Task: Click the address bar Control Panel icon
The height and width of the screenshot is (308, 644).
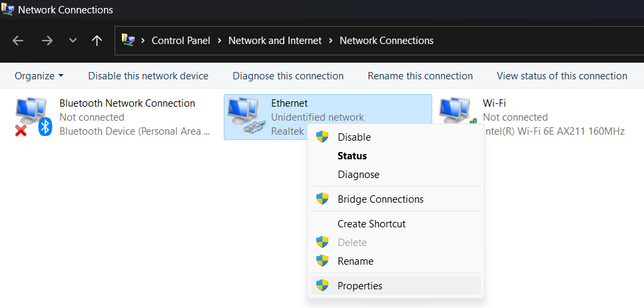Action: tap(128, 41)
